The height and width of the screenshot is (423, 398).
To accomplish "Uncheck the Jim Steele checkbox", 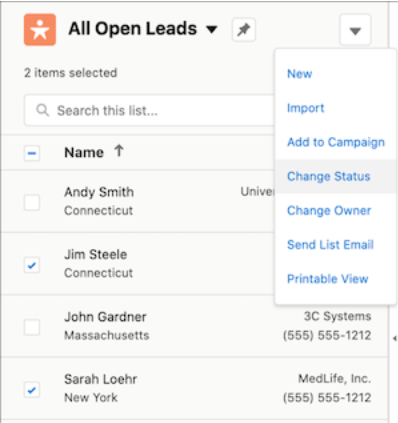I will click(x=32, y=265).
